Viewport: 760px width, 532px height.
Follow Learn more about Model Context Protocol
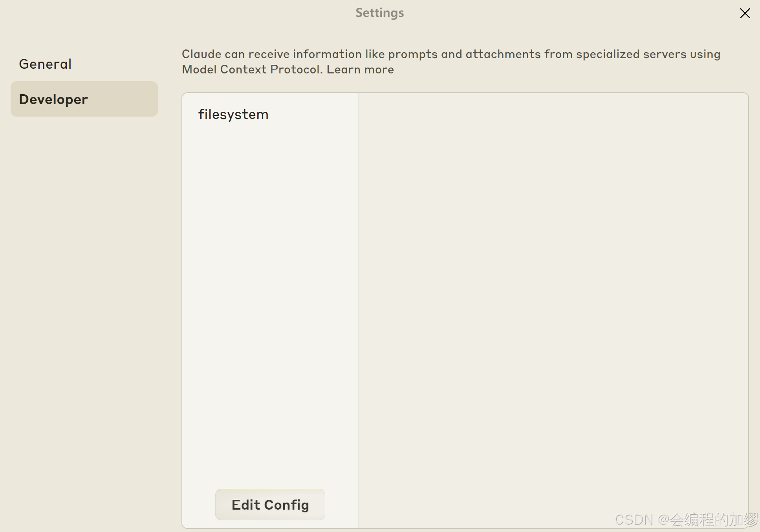tap(360, 69)
